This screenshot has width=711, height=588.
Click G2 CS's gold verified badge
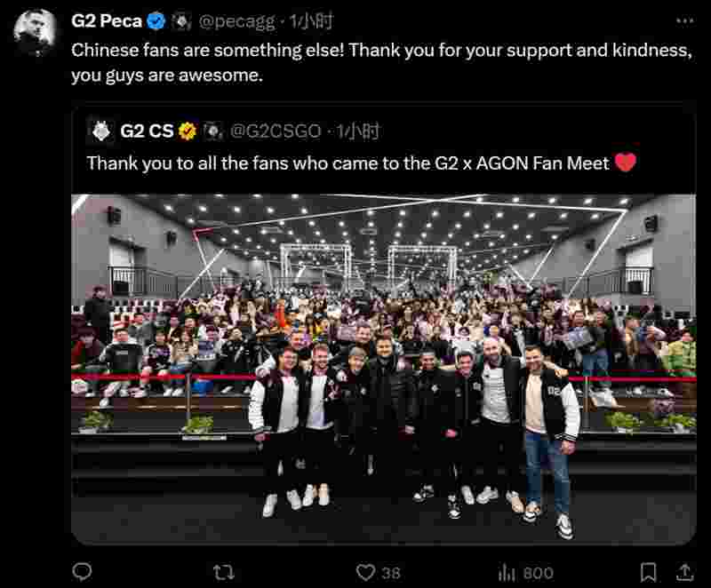pos(188,131)
